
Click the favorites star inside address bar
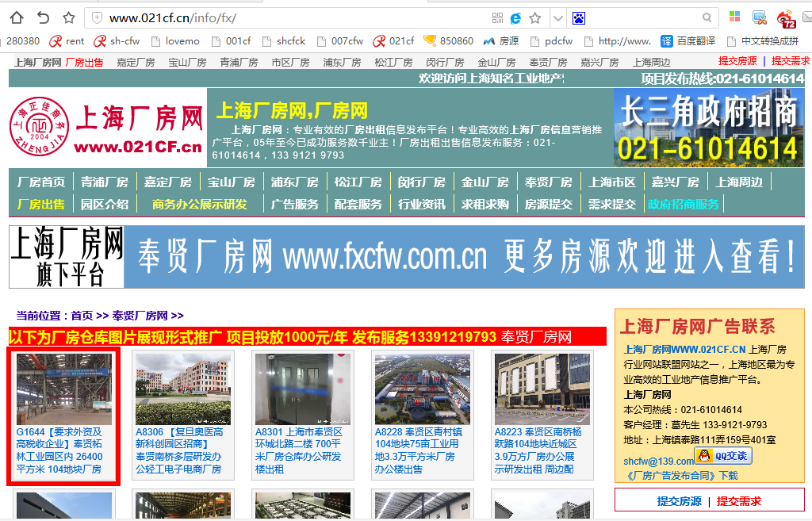point(535,18)
